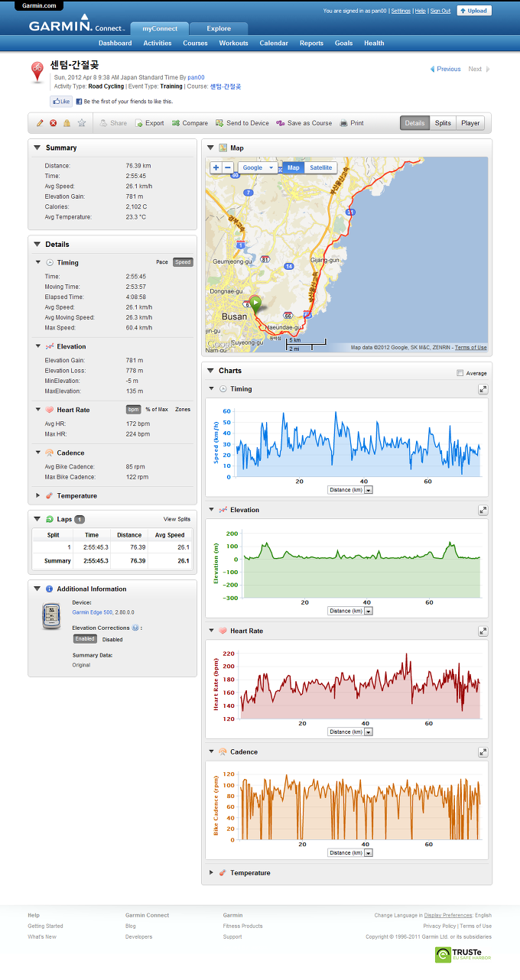
Task: Open the Garmin Edge 500 link
Action: pos(92,612)
